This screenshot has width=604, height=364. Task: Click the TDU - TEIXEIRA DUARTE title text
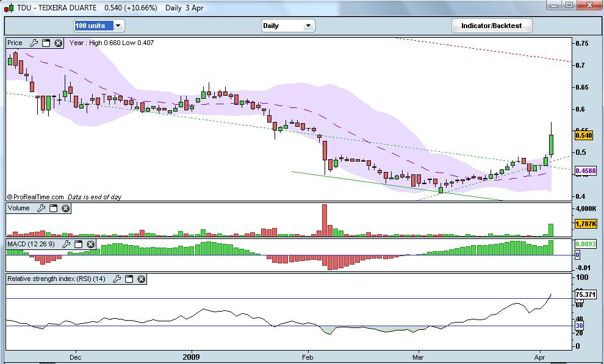click(57, 8)
